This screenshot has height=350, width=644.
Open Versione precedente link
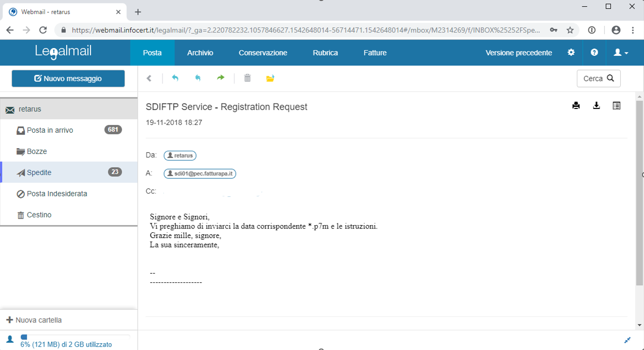pyautogui.click(x=519, y=52)
